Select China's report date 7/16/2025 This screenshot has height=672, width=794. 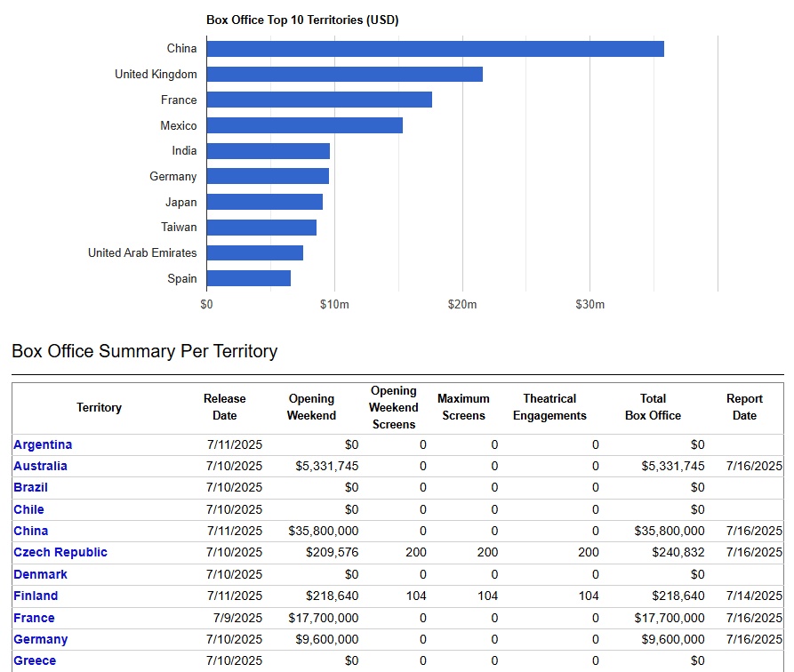(x=755, y=531)
